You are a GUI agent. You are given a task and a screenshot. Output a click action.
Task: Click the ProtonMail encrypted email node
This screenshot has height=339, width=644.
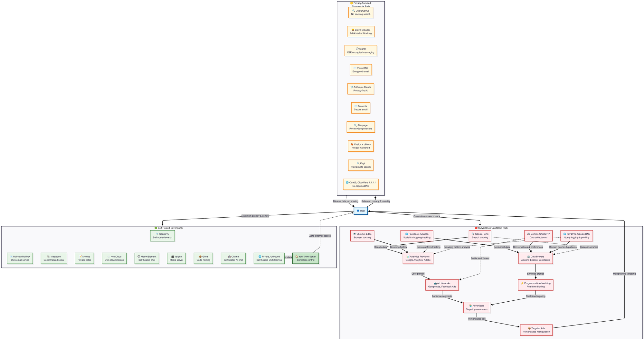coord(361,70)
